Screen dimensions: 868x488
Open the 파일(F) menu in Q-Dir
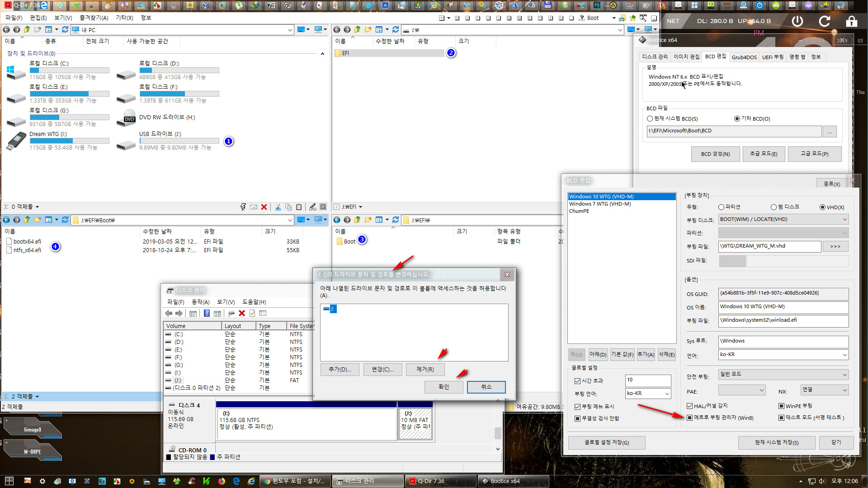(14, 18)
